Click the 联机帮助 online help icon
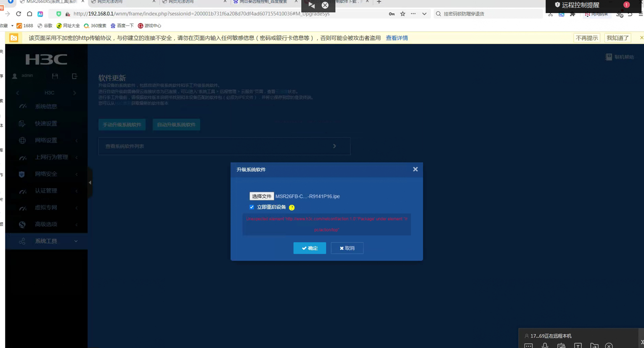The height and width of the screenshot is (348, 644). pyautogui.click(x=608, y=57)
